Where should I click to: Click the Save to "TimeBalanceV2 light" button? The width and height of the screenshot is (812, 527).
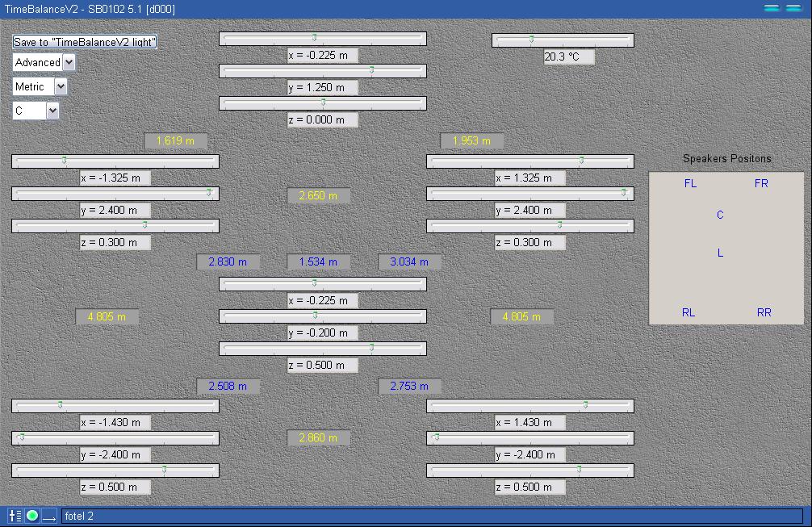point(85,42)
